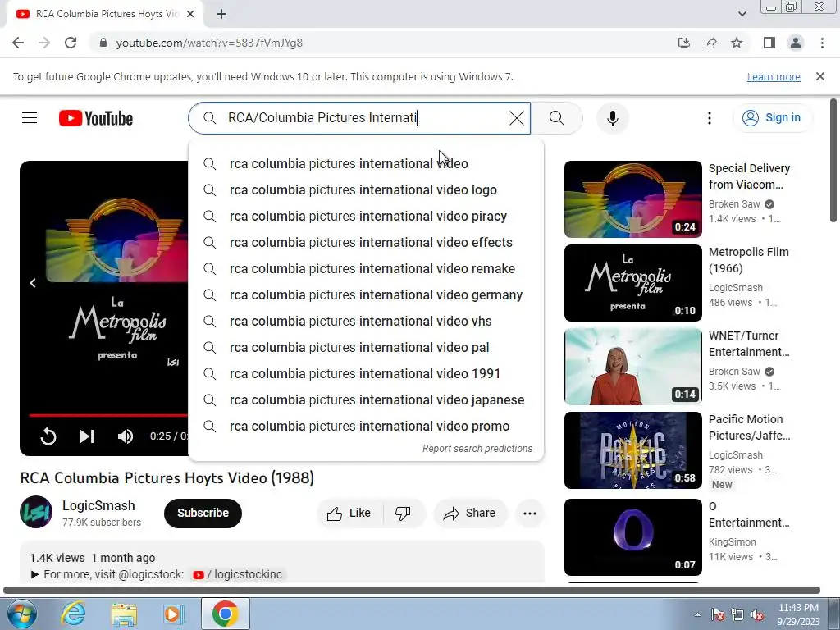The height and width of the screenshot is (630, 840).
Task: Click the browser address bar URL
Action: tap(209, 43)
